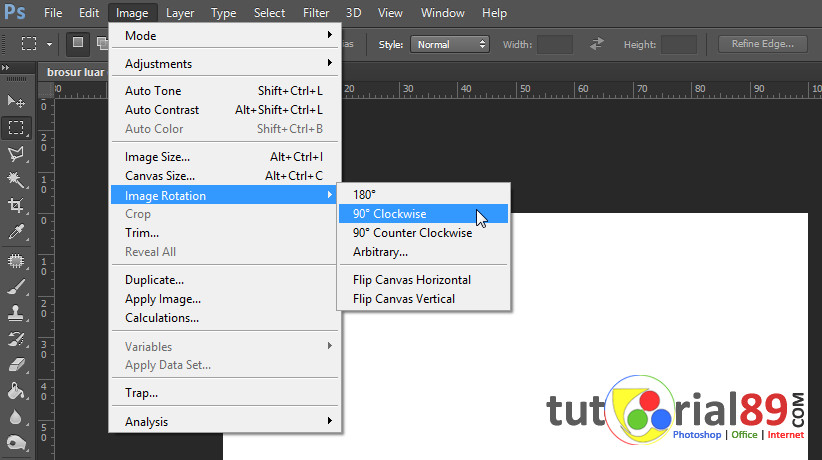Image resolution: width=822 pixels, height=460 pixels.
Task: Rotate image 90° Counter Clockwise
Action: coord(424,232)
